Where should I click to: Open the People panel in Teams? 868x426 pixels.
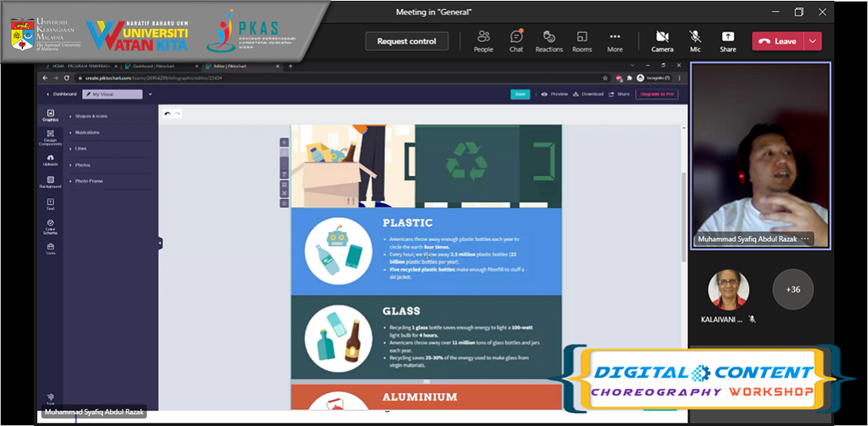coord(483,41)
